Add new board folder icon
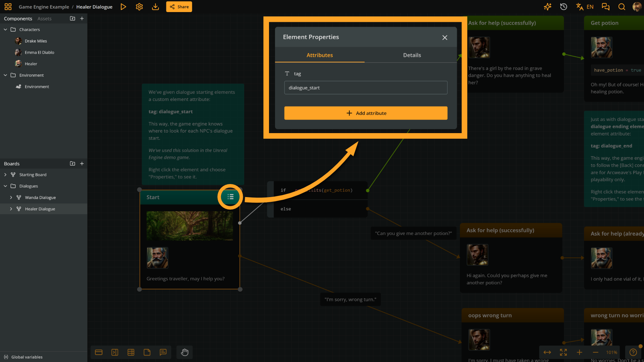This screenshot has width=644, height=362. click(x=72, y=164)
